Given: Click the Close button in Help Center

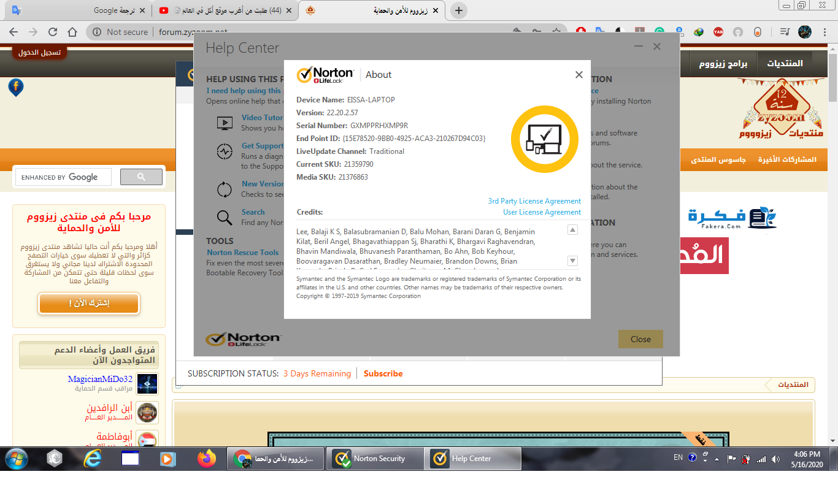Looking at the screenshot, I should click(640, 339).
